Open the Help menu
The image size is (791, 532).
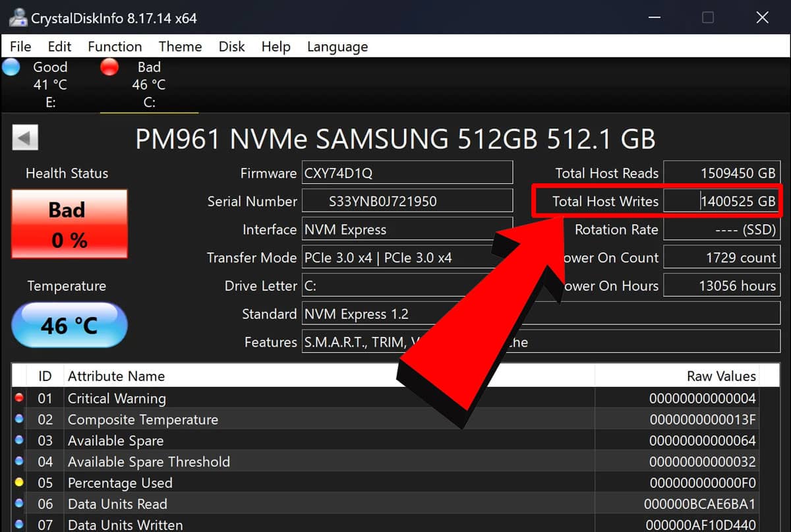pyautogui.click(x=276, y=46)
